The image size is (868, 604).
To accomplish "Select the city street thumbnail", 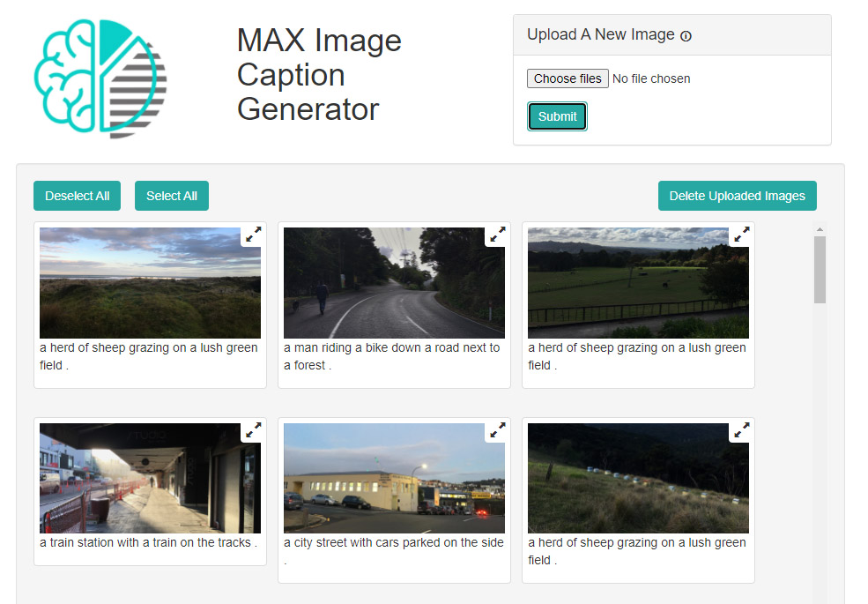I will 394,478.
